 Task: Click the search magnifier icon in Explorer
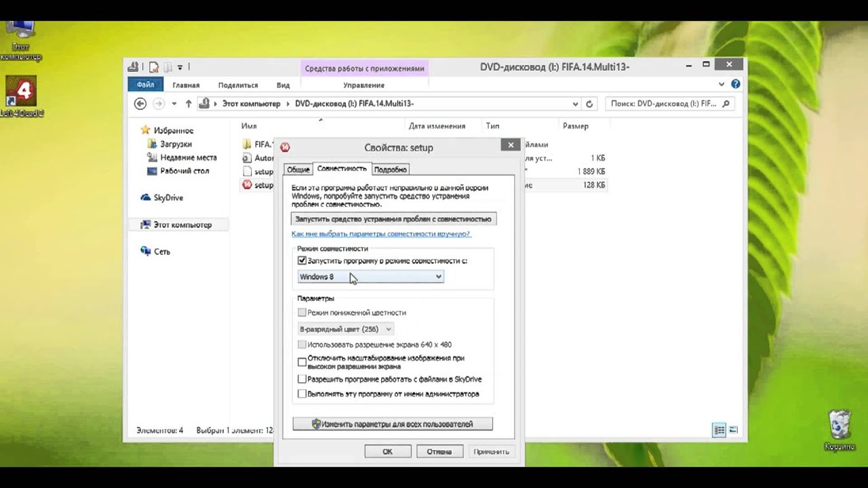726,104
